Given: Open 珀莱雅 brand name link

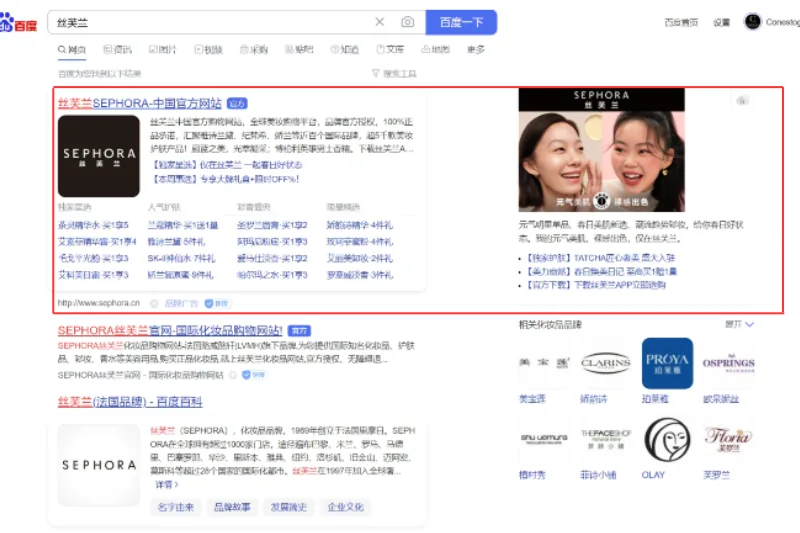Looking at the screenshot, I should [x=655, y=399].
